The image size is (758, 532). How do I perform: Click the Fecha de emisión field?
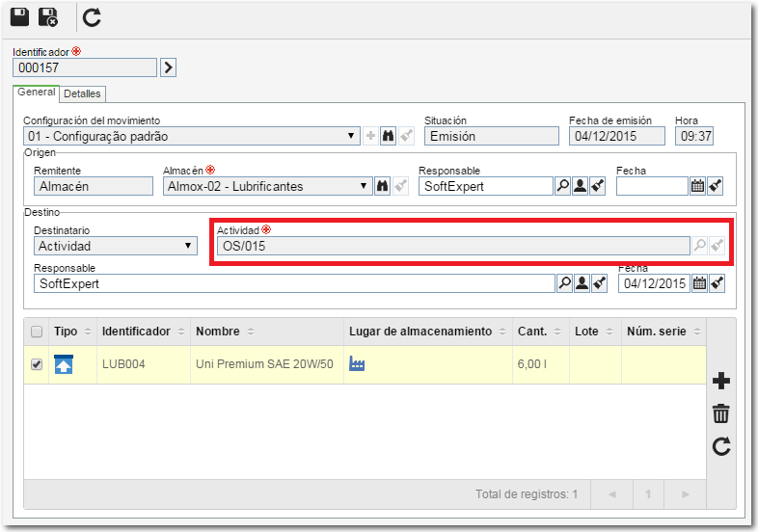617,136
